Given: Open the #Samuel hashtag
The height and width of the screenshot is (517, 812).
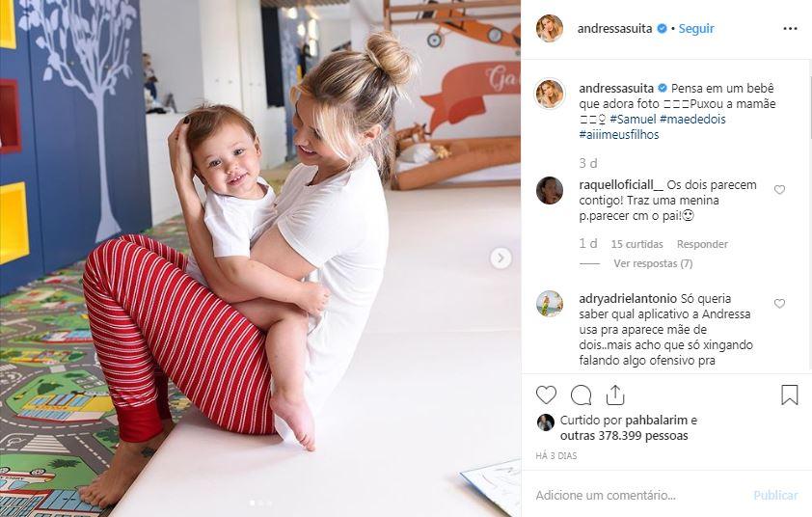Looking at the screenshot, I should [633, 120].
